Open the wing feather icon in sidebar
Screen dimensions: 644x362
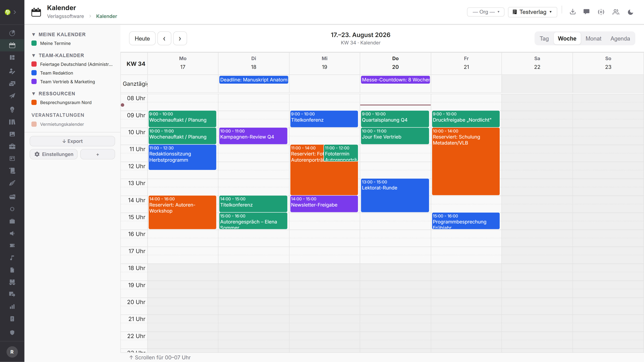12,183
